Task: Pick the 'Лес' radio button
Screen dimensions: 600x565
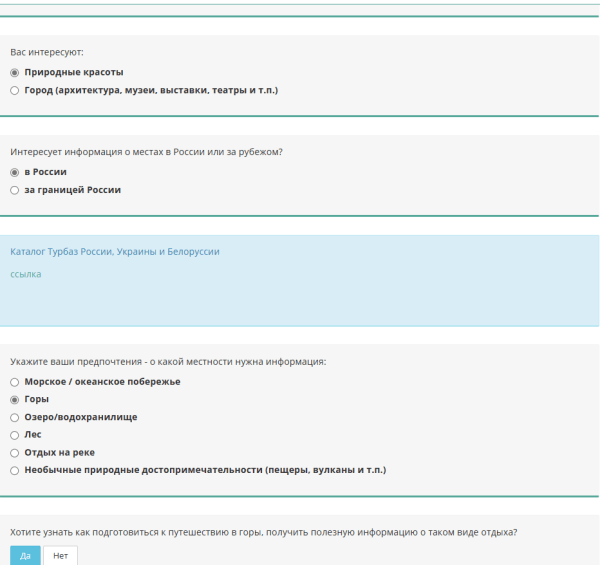Action: pos(14,435)
